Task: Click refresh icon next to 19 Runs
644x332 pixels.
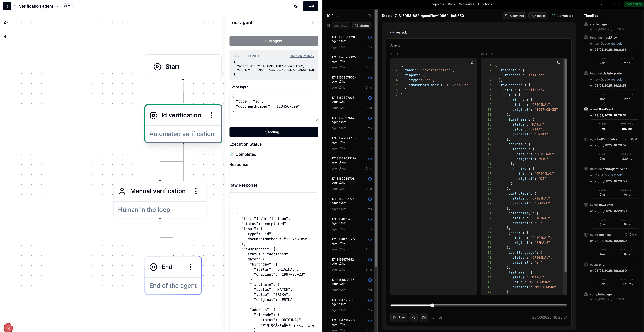Action: (x=369, y=16)
